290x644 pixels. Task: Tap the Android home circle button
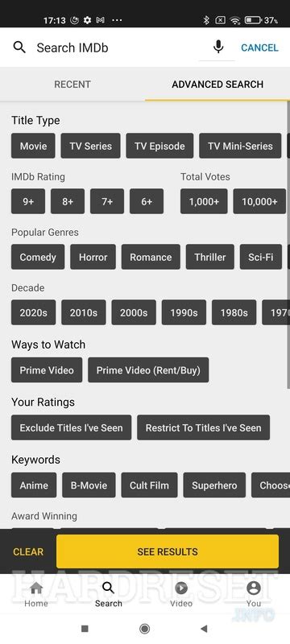pos(144,629)
